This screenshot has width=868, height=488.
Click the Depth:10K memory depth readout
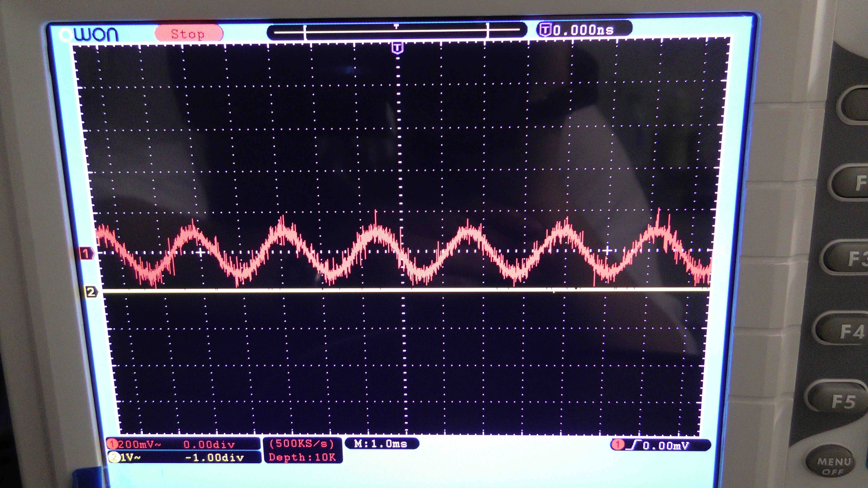pyautogui.click(x=302, y=457)
